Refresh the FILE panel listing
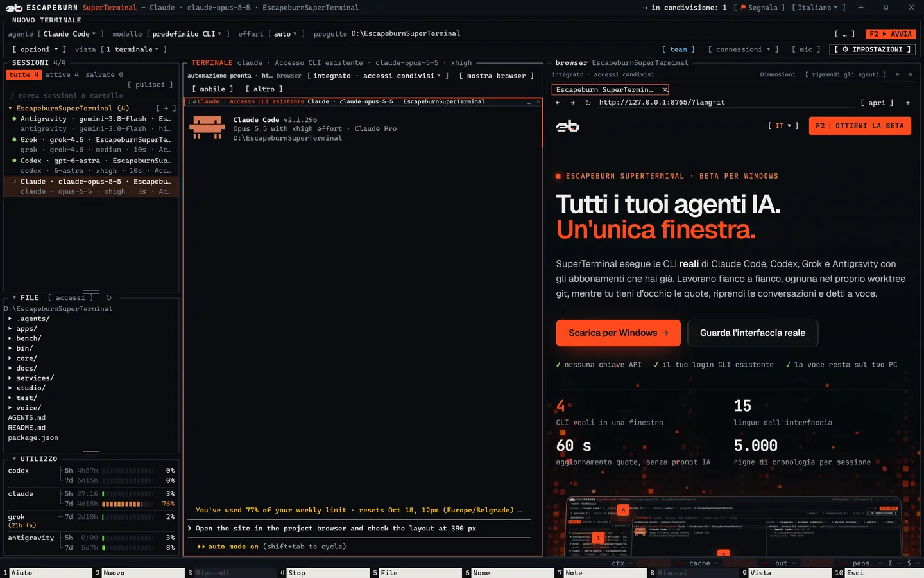 108,298
